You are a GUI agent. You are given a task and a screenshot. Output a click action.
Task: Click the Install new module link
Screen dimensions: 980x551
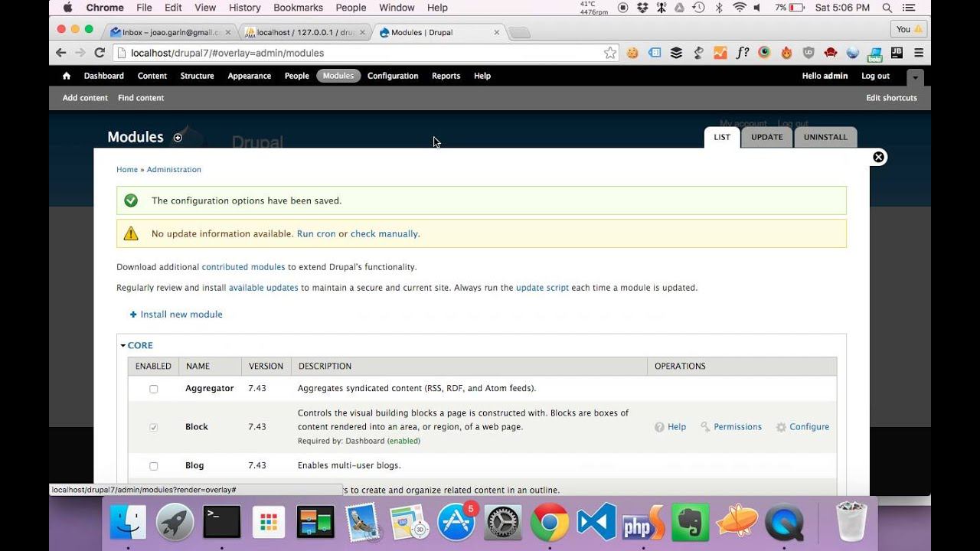pos(181,315)
